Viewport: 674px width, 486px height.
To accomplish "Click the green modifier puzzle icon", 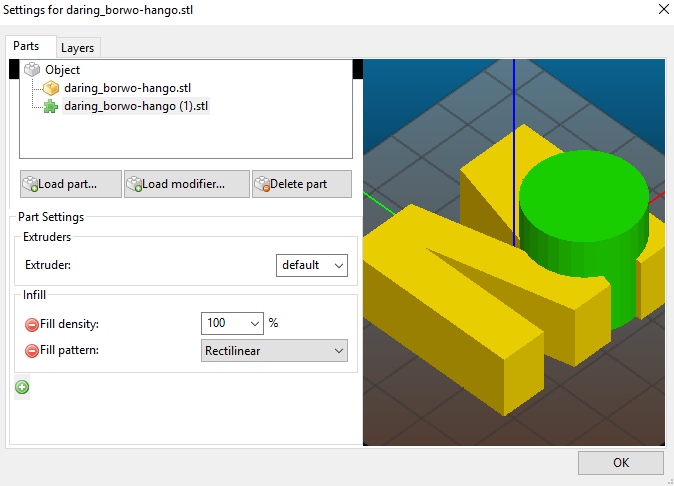I will 51,106.
